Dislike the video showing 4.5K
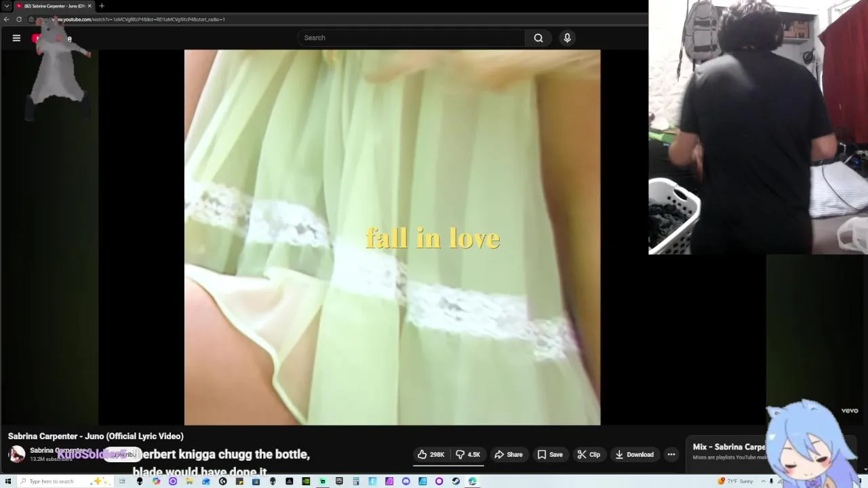Viewport: 868px width, 488px height. (468, 455)
